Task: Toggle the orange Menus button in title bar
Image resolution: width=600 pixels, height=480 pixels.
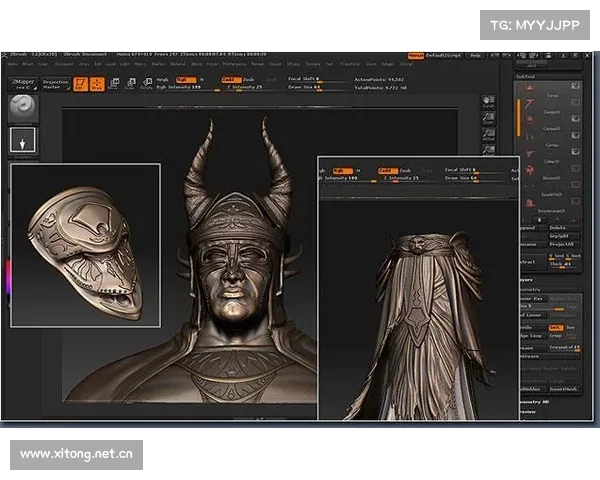Action: pyautogui.click(x=416, y=56)
